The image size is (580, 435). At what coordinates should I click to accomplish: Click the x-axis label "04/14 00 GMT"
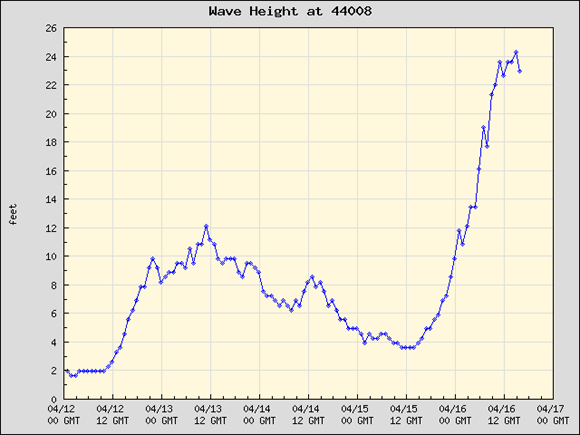pos(259,415)
